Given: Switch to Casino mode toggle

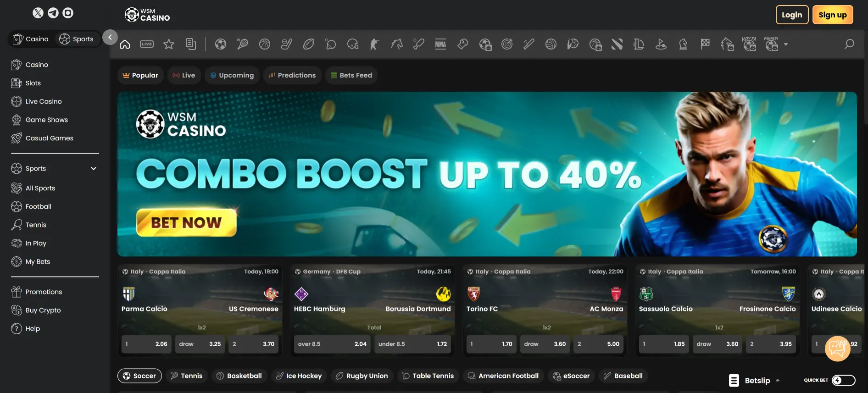Looking at the screenshot, I should pos(31,39).
